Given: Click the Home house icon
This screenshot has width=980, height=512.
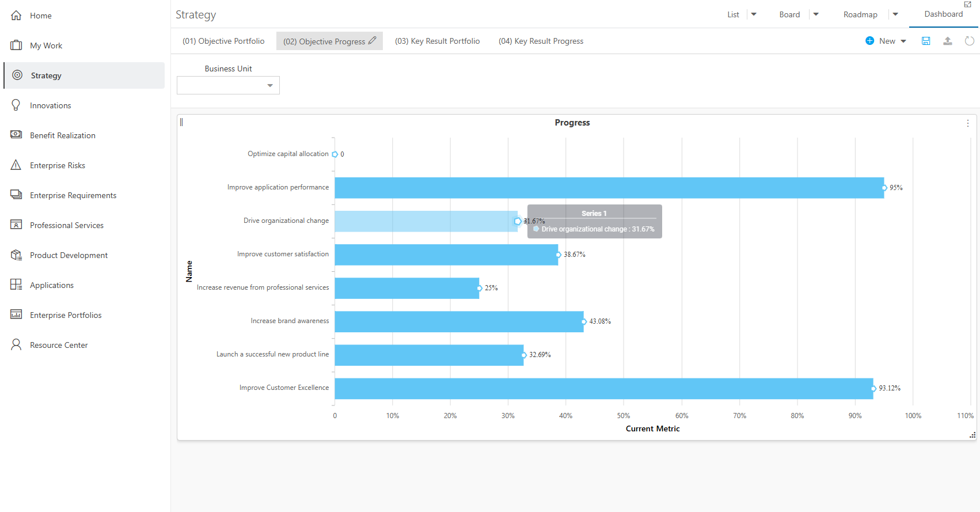Looking at the screenshot, I should [16, 16].
